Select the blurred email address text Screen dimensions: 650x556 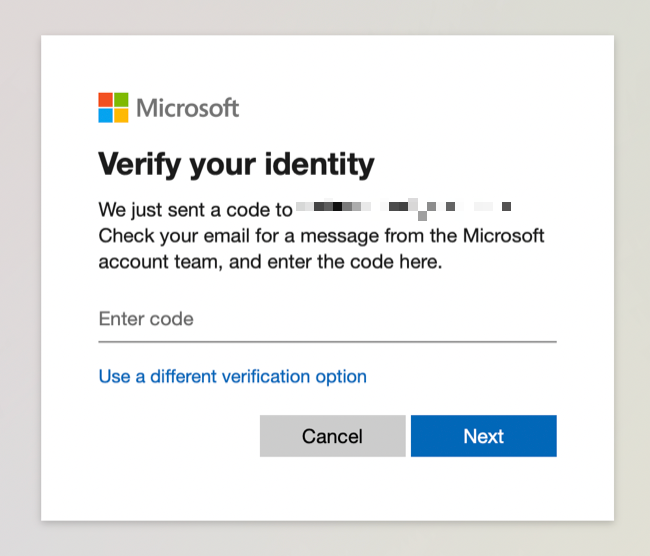point(404,209)
